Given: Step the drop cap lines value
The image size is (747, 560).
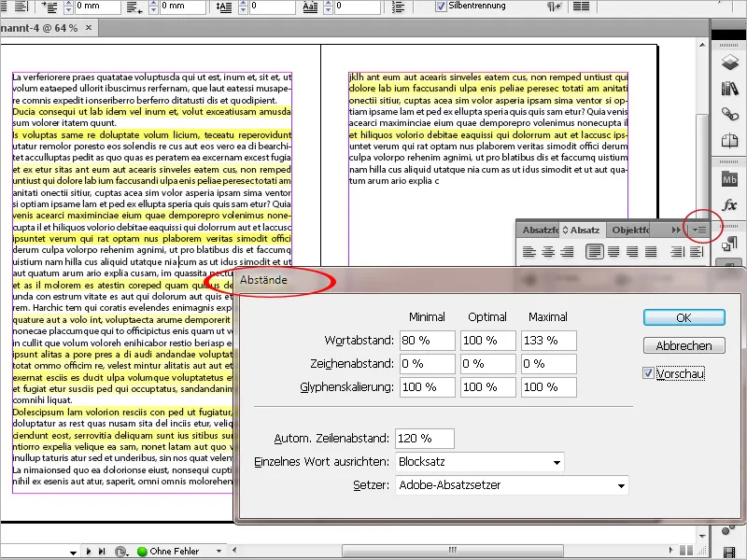Looking at the screenshot, I should tap(243, 7).
